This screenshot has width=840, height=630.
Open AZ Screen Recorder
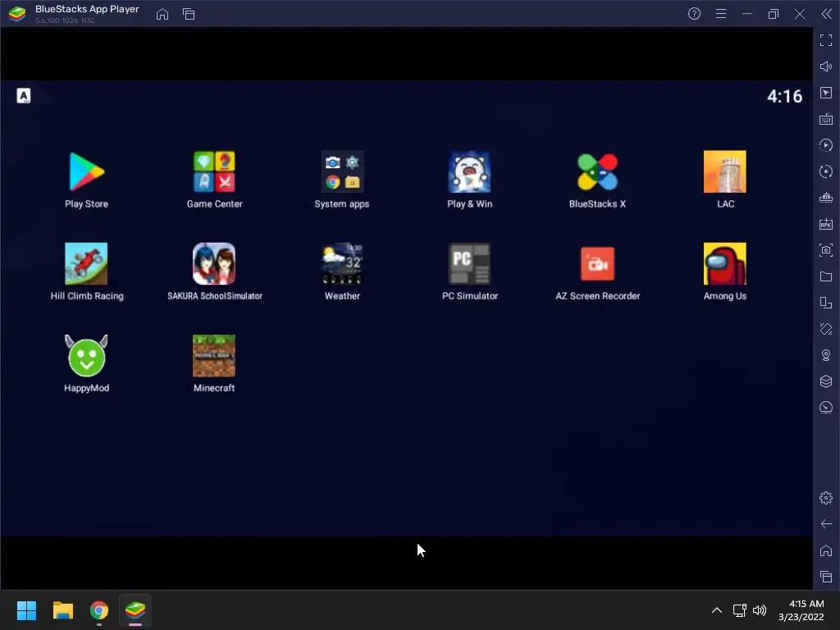597,263
